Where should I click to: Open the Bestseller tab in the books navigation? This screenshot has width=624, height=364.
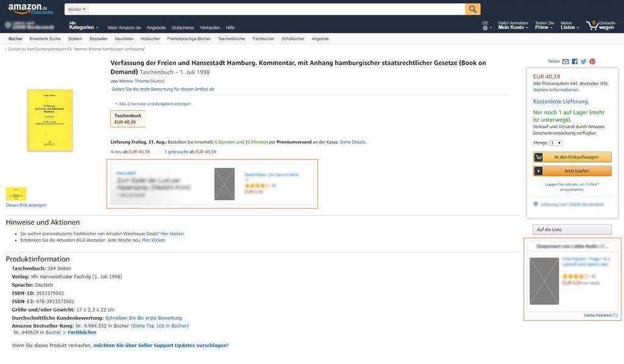point(98,38)
